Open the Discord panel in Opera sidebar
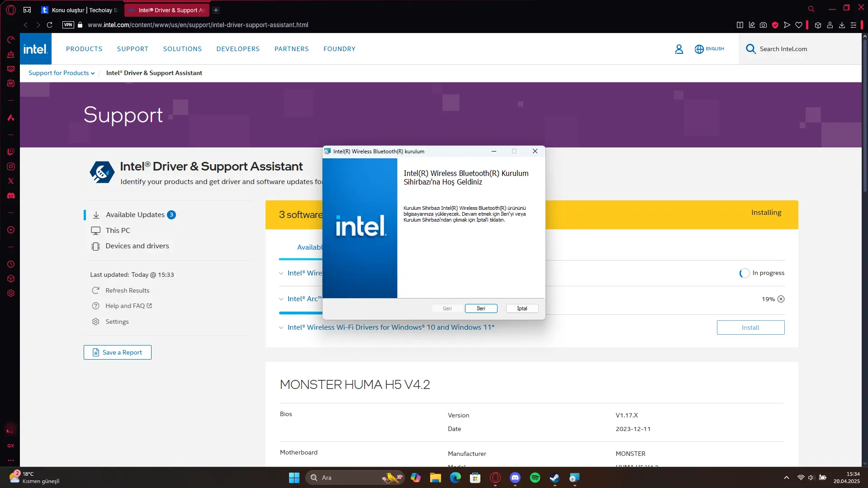 coord(11,196)
